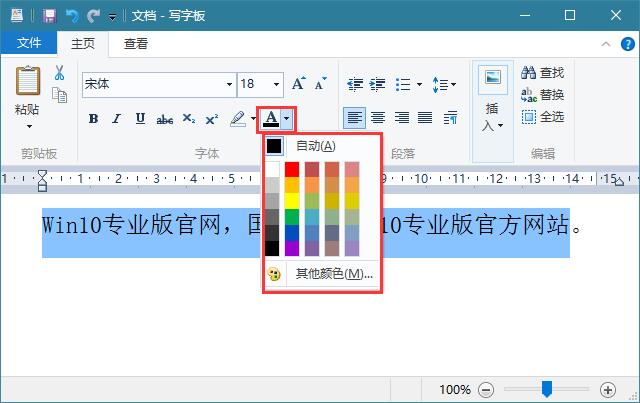The height and width of the screenshot is (403, 640).
Task: Click the right indent ruler marker
Action: 619,182
